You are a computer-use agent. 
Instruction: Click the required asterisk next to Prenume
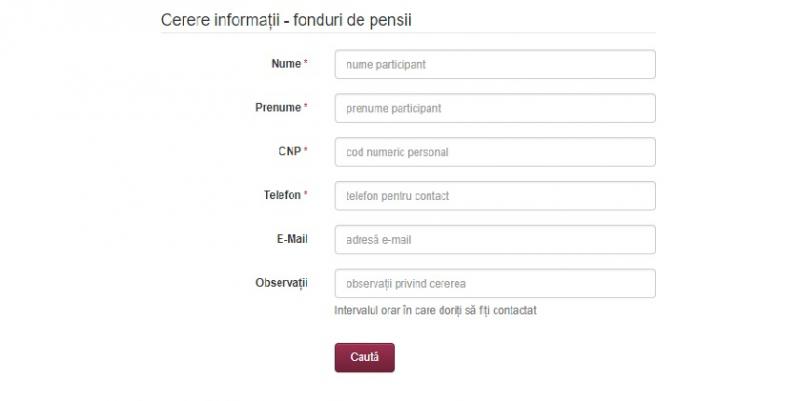(x=306, y=106)
